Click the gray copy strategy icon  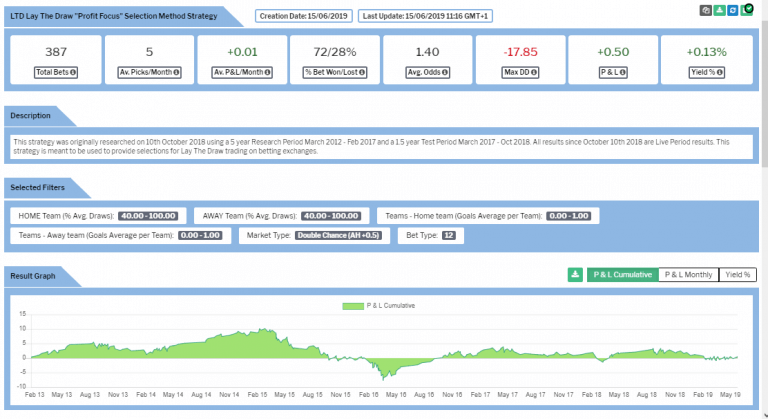pos(705,10)
